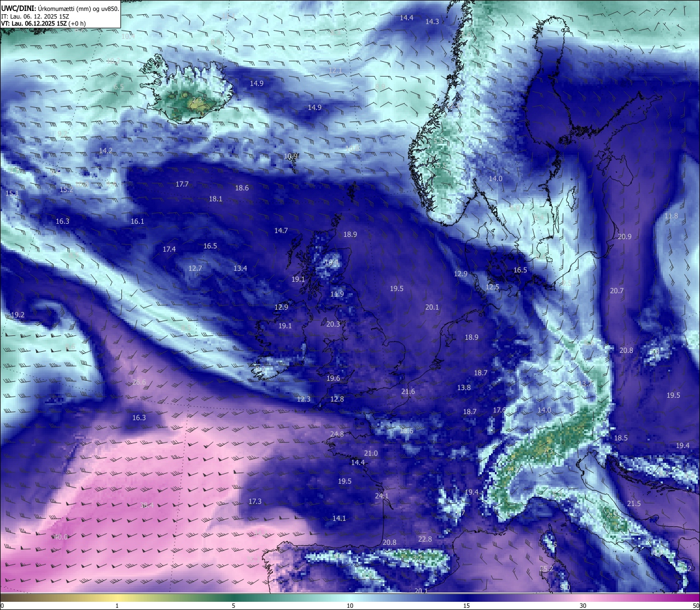Click the 20.9 value label
Image resolution: width=700 pixels, height=610 pixels.
click(x=624, y=236)
